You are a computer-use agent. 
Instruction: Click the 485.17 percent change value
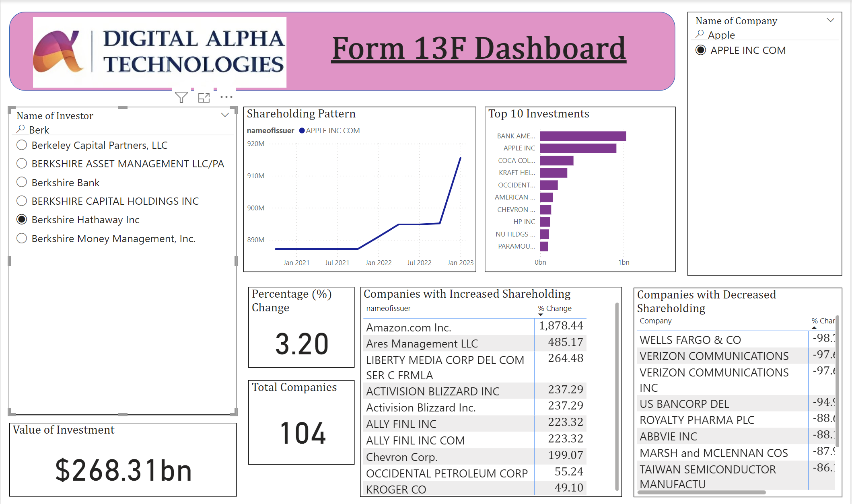tap(566, 342)
